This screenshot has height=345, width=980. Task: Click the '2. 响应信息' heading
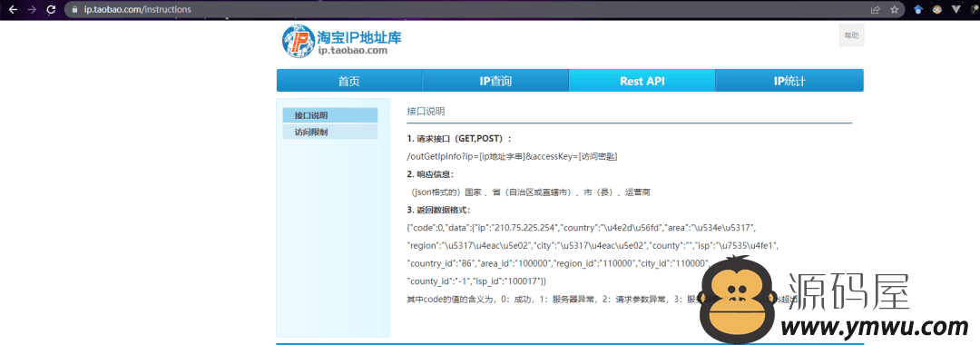click(430, 174)
